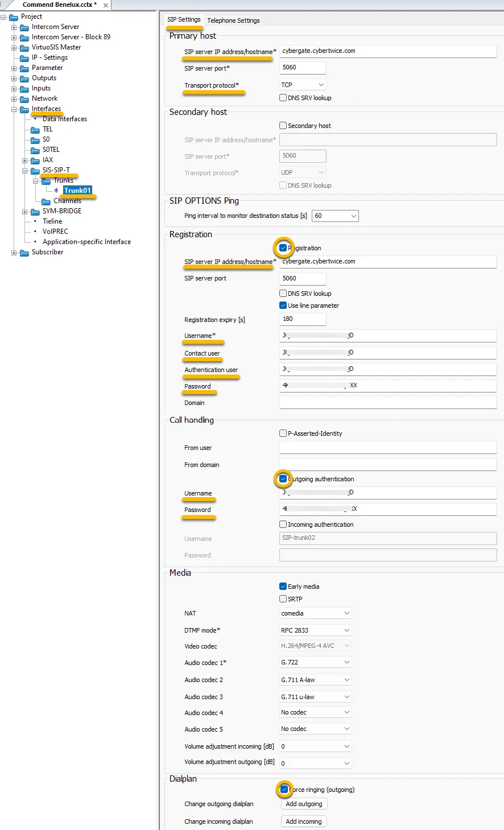Open the Ping interval dropdown
504x830 pixels.
click(336, 216)
